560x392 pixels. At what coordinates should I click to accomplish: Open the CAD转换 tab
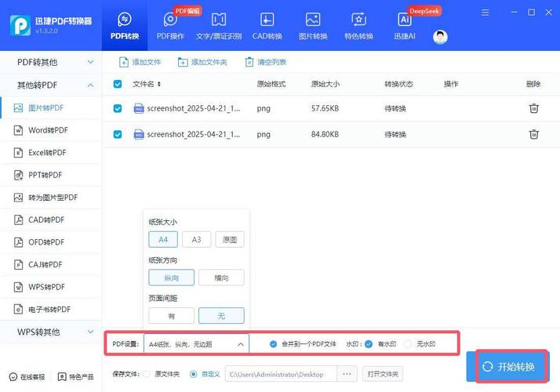point(267,26)
